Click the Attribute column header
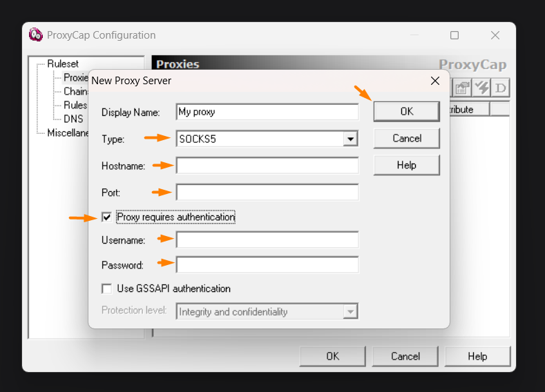545x392 pixels. 469,109
